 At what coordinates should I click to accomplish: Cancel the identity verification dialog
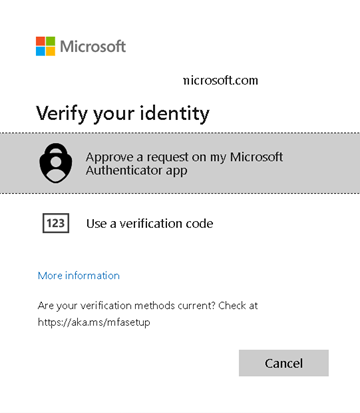tap(284, 363)
